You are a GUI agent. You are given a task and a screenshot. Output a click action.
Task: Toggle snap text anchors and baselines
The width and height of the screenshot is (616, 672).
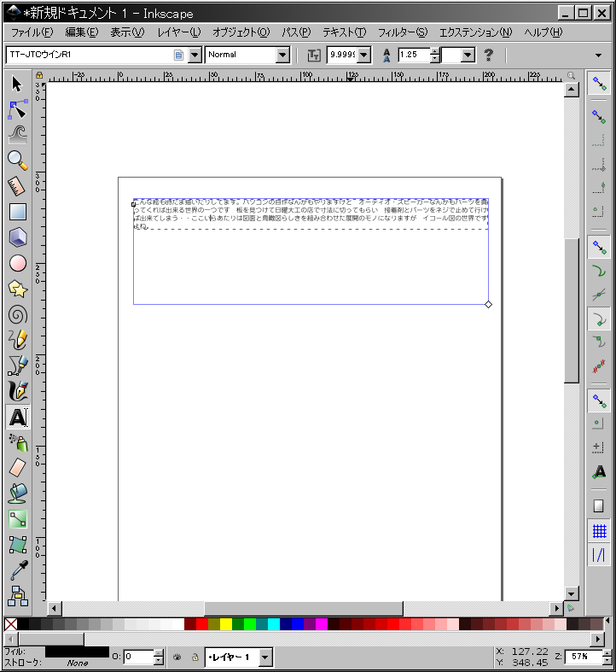599,472
